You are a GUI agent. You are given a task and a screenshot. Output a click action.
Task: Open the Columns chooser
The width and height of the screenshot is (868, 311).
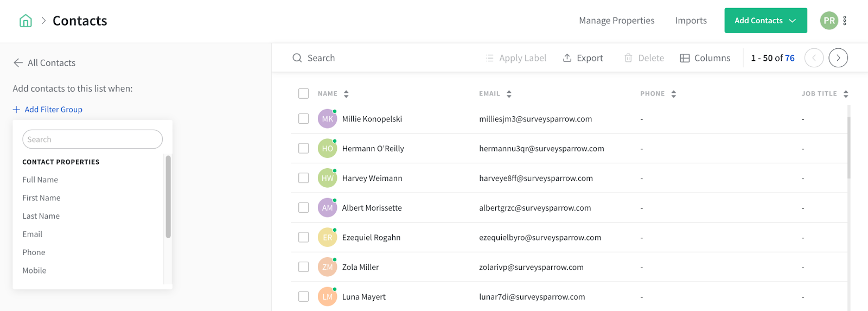coord(705,58)
